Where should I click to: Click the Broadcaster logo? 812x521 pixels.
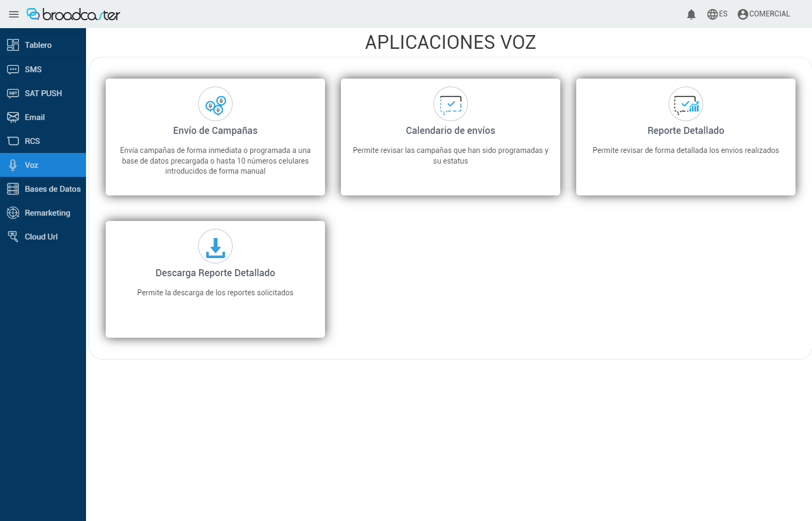point(73,14)
